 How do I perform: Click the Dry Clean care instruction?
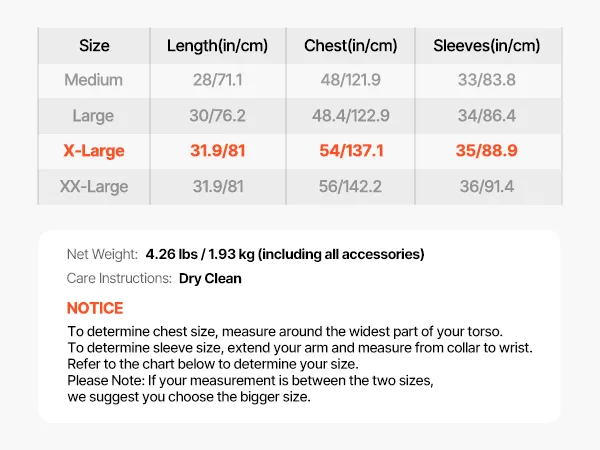(x=210, y=279)
